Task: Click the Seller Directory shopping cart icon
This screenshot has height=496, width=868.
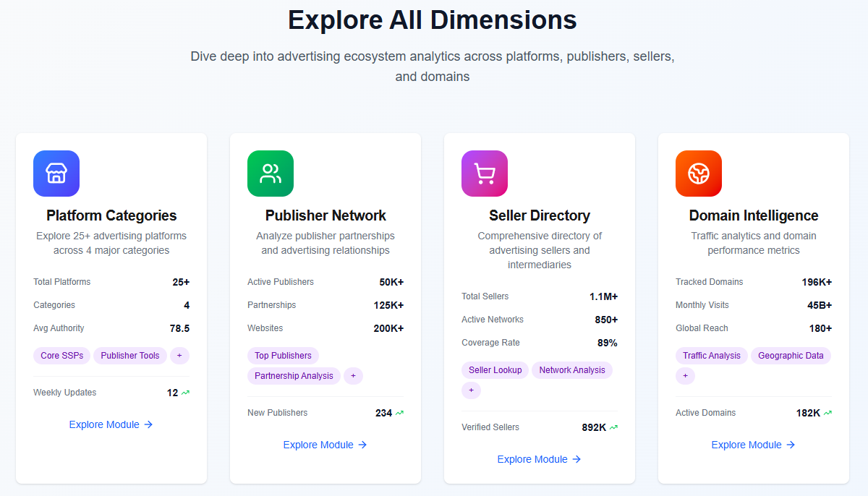Action: point(485,174)
